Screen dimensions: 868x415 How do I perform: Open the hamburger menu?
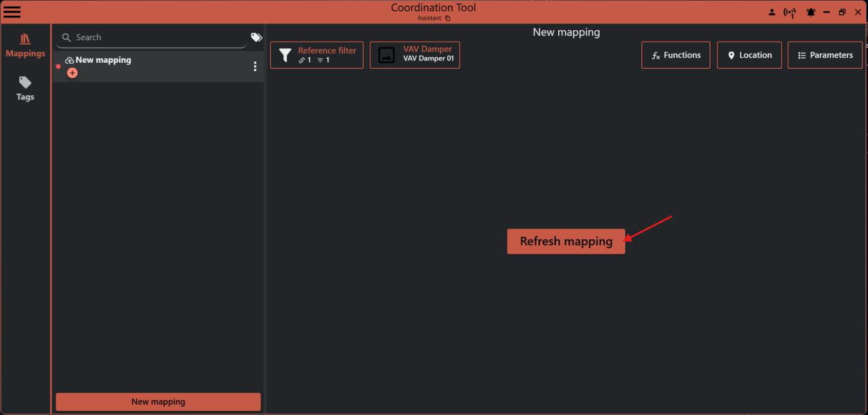[x=12, y=11]
